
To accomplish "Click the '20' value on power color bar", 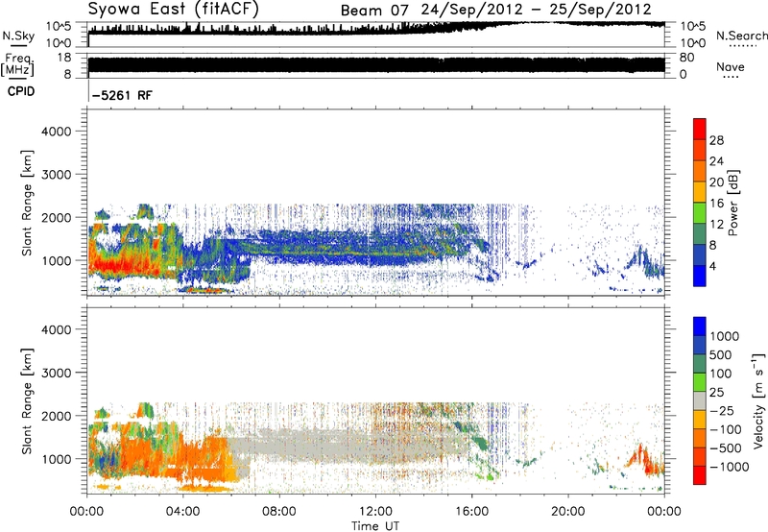I will pos(716,182).
